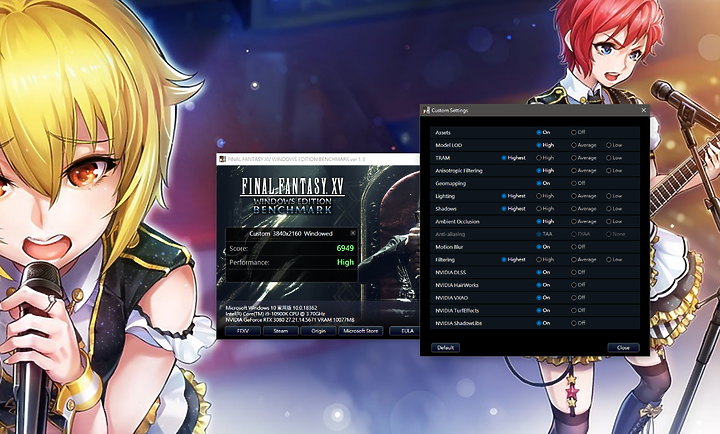The image size is (720, 434).
Task: Enable NVIDIA VXAO
Action: click(543, 298)
